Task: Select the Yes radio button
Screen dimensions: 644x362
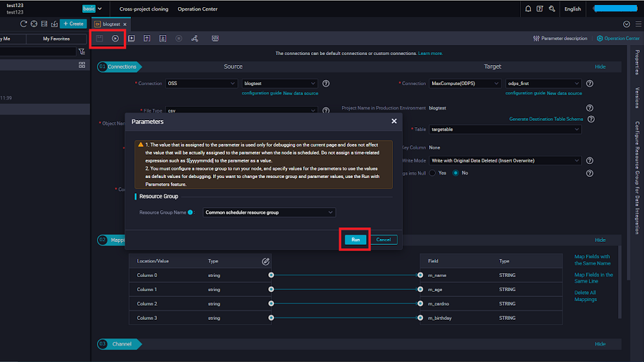Action: pyautogui.click(x=432, y=173)
